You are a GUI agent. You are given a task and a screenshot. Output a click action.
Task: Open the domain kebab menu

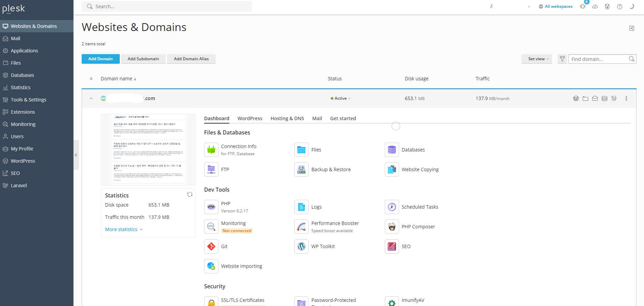(x=626, y=98)
